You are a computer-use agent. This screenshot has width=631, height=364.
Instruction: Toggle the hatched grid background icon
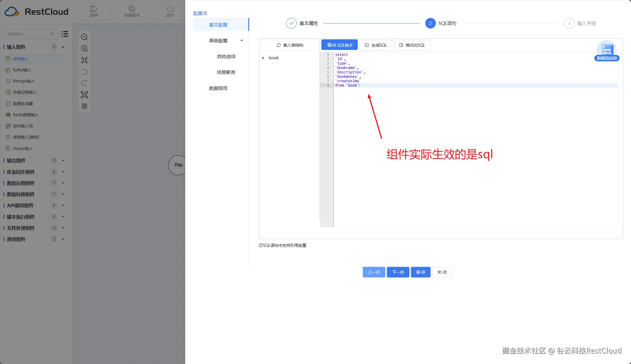[84, 106]
